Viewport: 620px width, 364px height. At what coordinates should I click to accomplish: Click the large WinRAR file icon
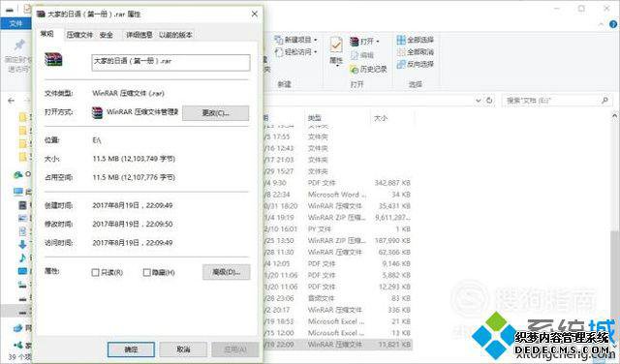click(x=53, y=59)
